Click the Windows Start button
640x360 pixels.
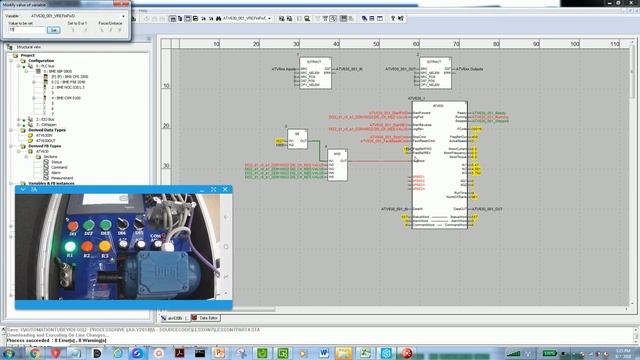(9, 353)
